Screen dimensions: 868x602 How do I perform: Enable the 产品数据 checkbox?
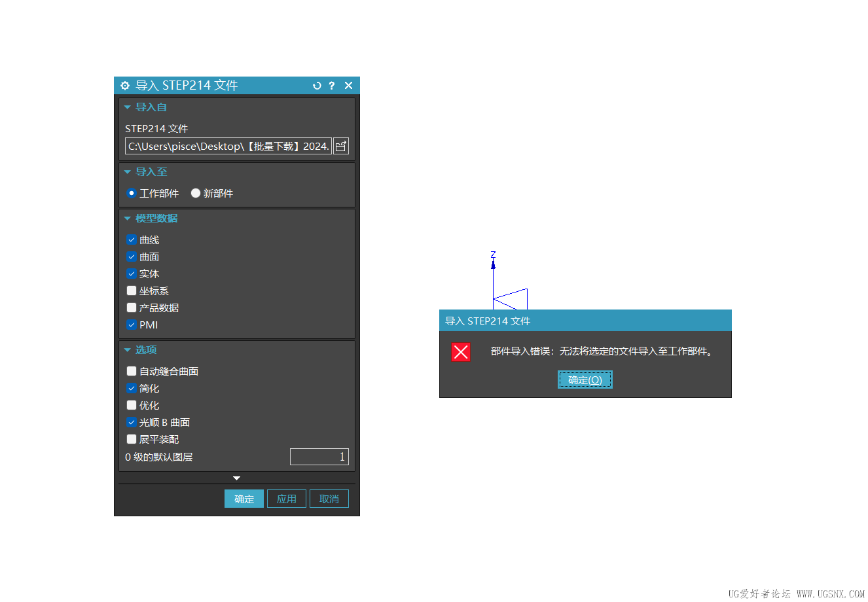(132, 308)
